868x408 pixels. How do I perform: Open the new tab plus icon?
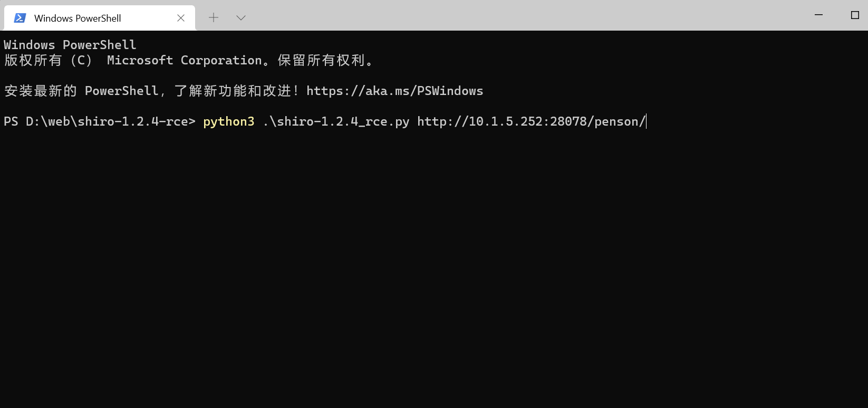coord(214,17)
